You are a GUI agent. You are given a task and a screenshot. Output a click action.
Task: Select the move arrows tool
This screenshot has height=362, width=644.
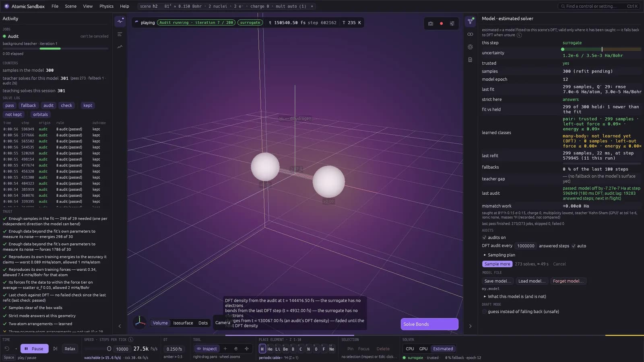[x=247, y=349]
